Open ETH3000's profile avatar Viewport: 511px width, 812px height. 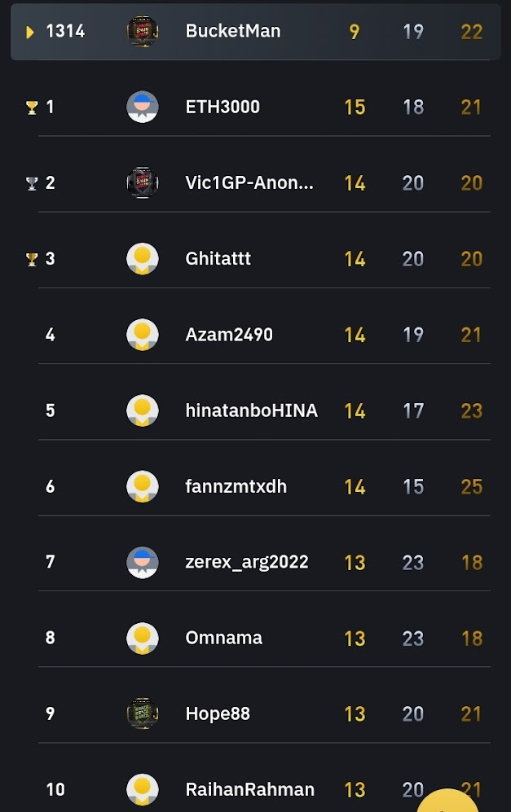(143, 108)
